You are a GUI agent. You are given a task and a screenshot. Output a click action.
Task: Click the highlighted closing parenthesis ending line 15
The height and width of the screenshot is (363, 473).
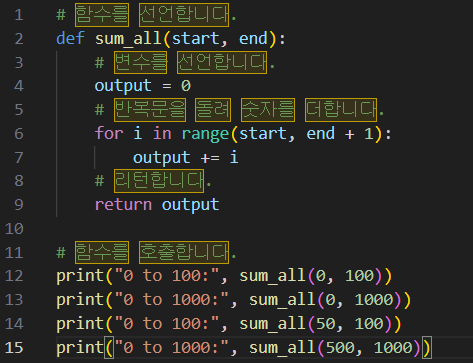coord(427,348)
